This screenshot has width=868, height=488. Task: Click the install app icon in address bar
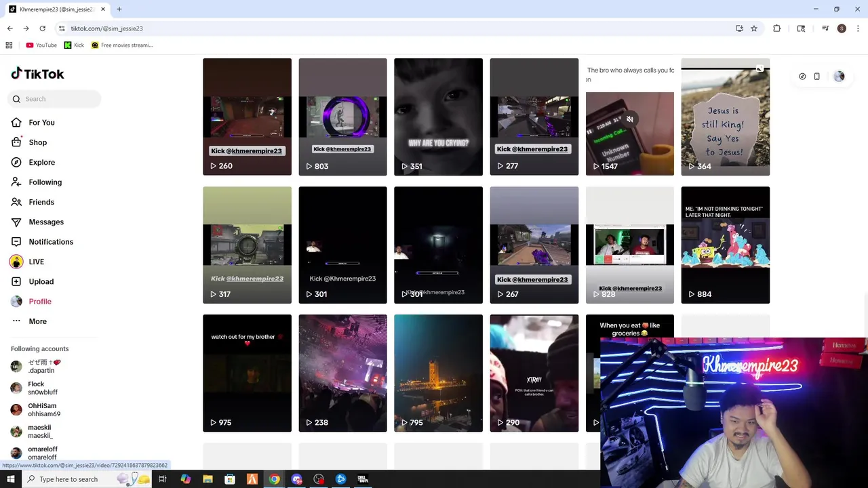click(739, 28)
